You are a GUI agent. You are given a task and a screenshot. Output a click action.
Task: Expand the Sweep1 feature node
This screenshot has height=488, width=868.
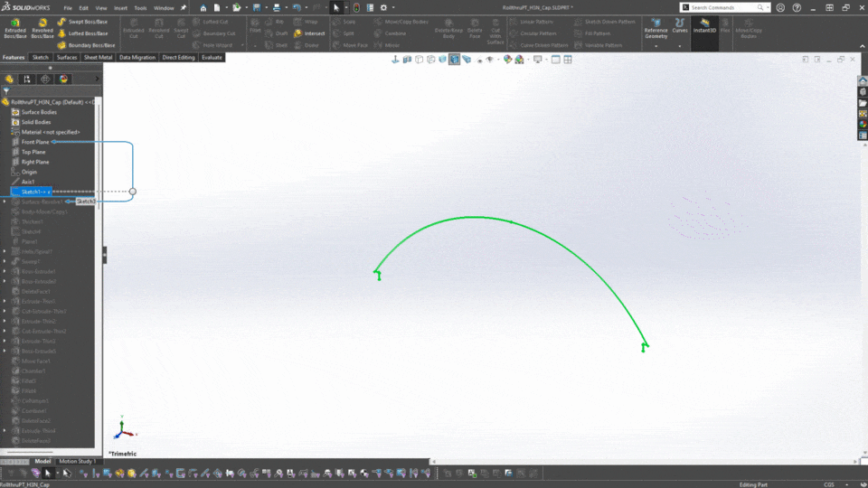(x=5, y=261)
